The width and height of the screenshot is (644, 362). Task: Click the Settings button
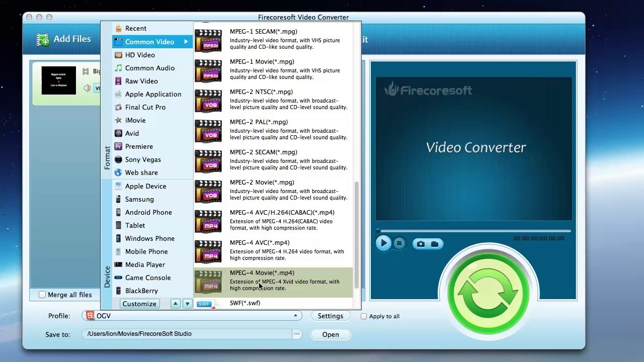[x=331, y=316]
